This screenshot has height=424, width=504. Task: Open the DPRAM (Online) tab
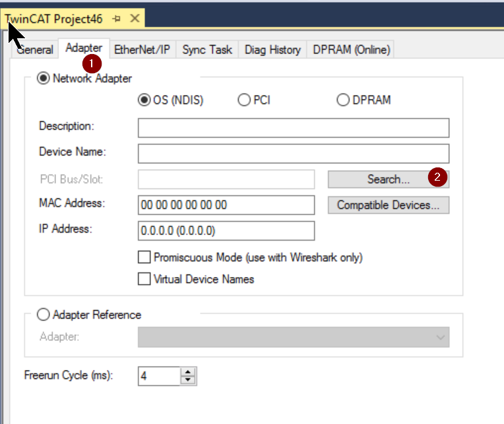pyautogui.click(x=352, y=50)
